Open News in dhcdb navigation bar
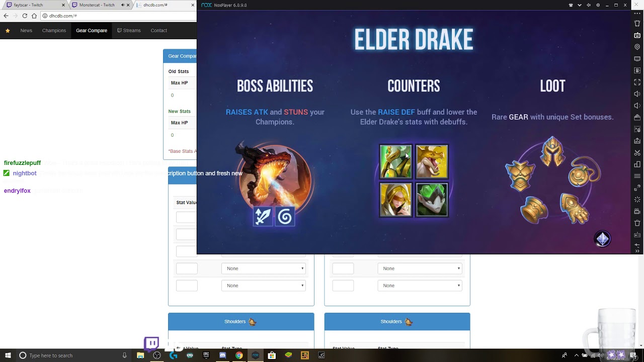Viewport: 644px width, 362px height. (26, 31)
